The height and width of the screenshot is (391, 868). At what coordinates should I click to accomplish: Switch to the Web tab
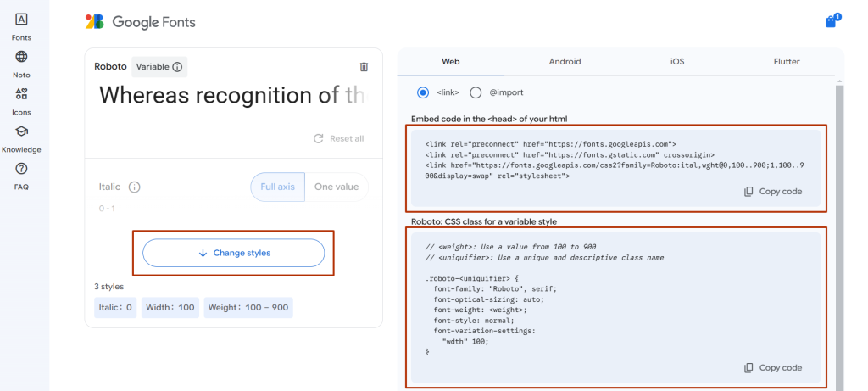click(x=451, y=61)
